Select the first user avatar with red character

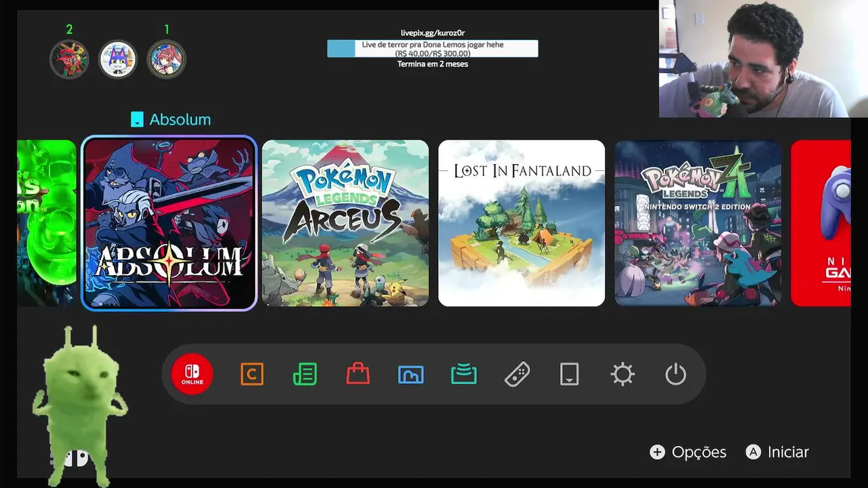(x=69, y=60)
